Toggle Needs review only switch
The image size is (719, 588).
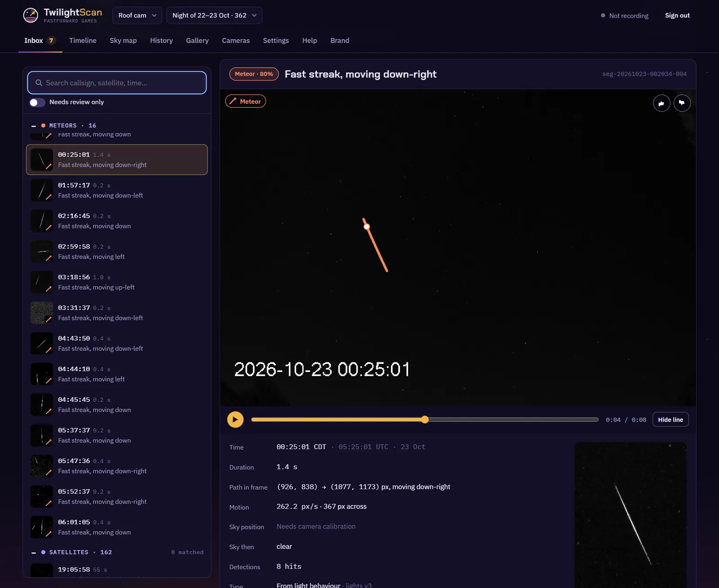37,102
